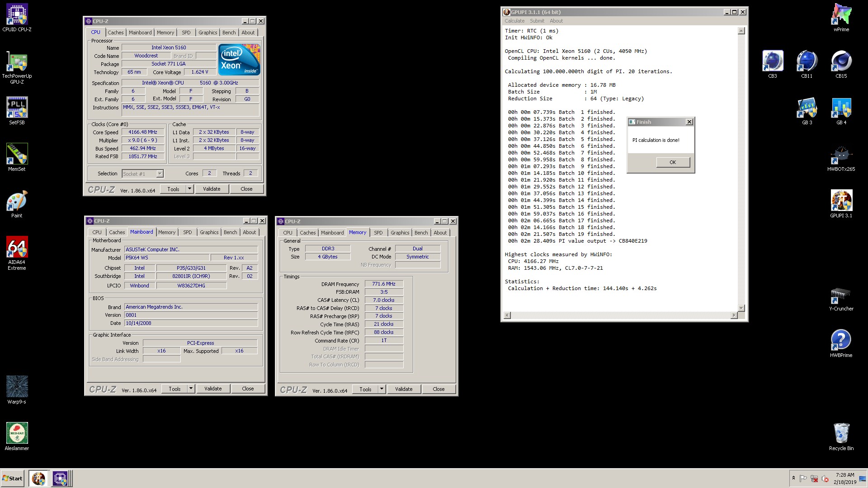Image resolution: width=868 pixels, height=488 pixels.
Task: Open Submit menu in GPUPI
Action: coord(537,21)
